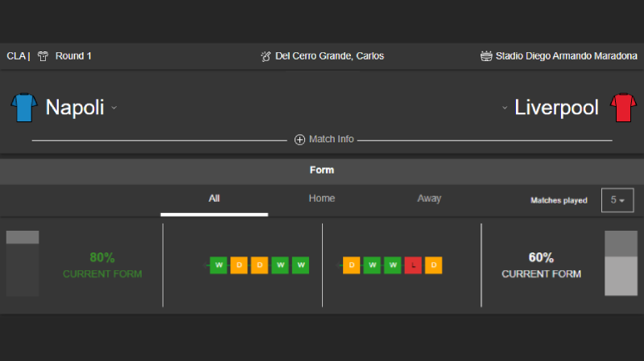Viewport: 644px width, 361px height.
Task: Click the round shirt icon beside Round 1
Action: [43, 56]
